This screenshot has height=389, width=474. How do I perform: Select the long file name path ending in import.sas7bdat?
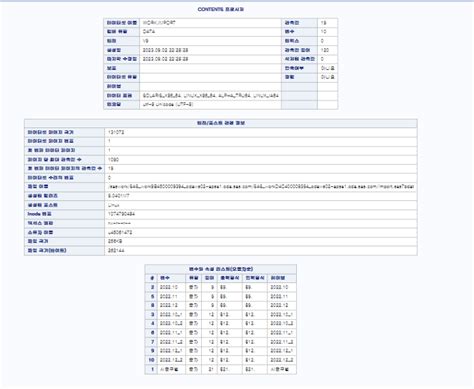[x=261, y=187]
